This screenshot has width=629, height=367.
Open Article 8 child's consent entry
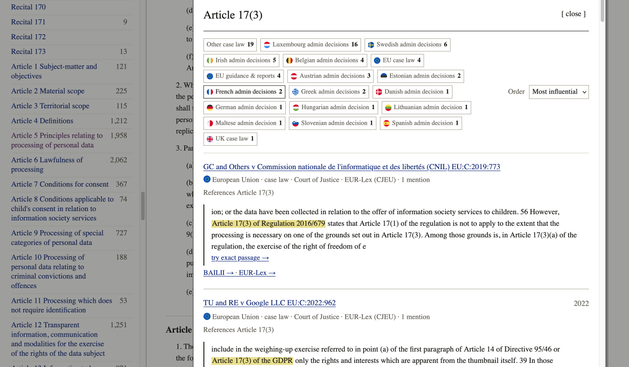pos(62,209)
